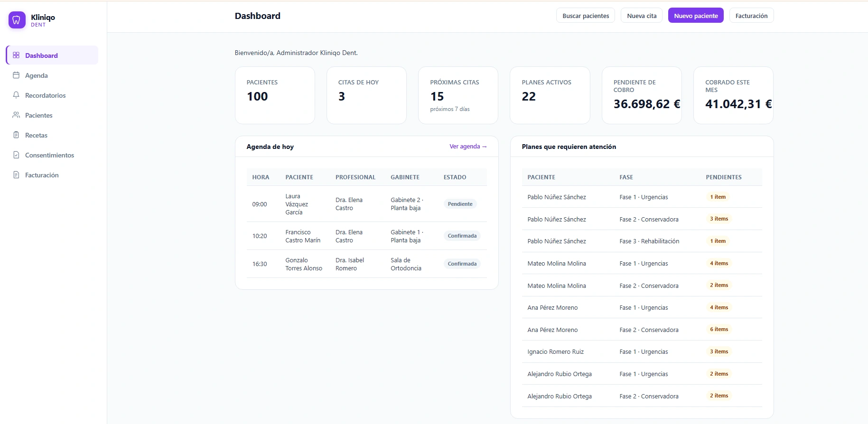Click 3 ítems badge for Ignacio Romero Ruiz
The height and width of the screenshot is (424, 868).
[x=719, y=351]
